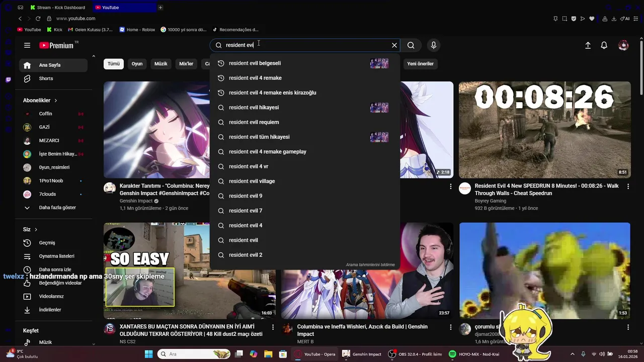This screenshot has width=644, height=362.
Task: Expand the Siz section chevron
Action: coord(36,230)
